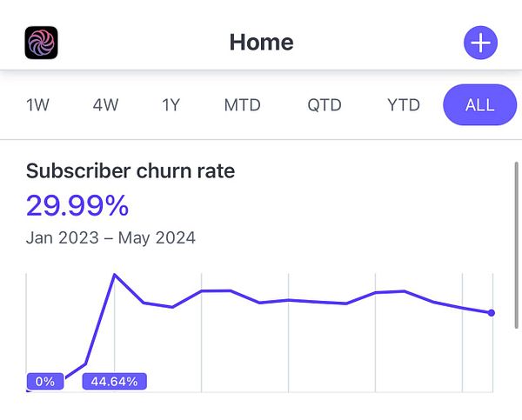This screenshot has height=420, width=522.
Task: Open the Subscriber churn rate card title
Action: coord(130,171)
